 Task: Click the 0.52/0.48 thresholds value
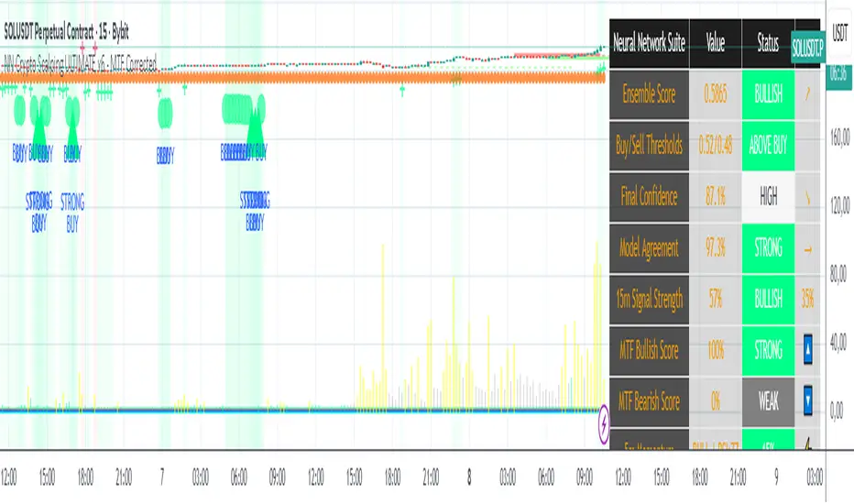coord(715,146)
